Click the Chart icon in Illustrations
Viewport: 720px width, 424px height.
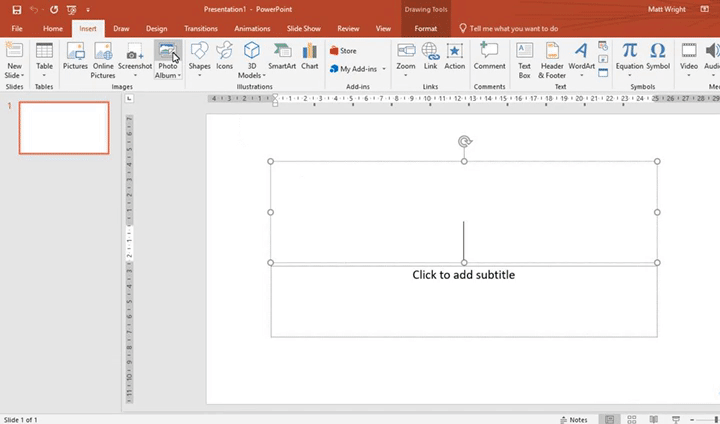coord(310,56)
